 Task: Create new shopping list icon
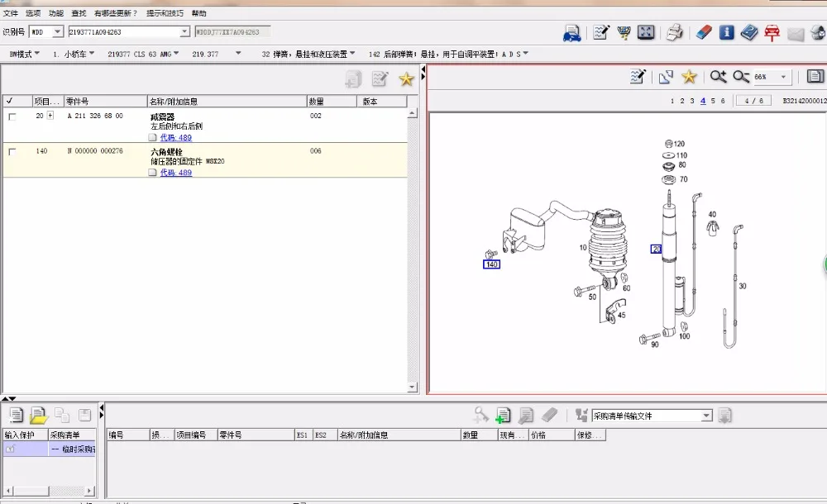point(16,416)
